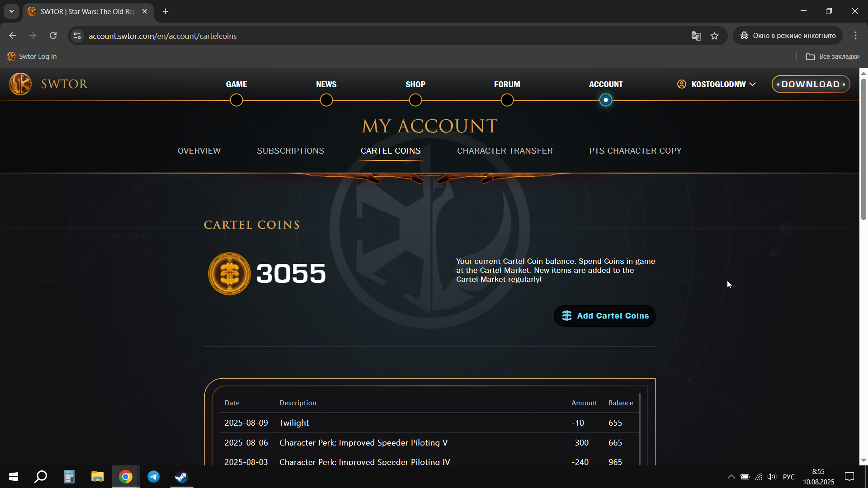
Task: Click the transaction table scrollbar
Action: 640,429
